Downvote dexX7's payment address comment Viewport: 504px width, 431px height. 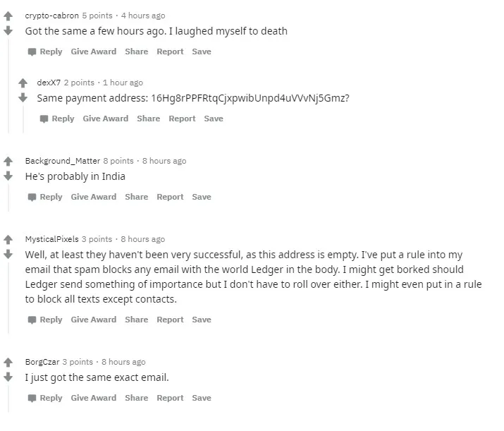click(x=23, y=97)
